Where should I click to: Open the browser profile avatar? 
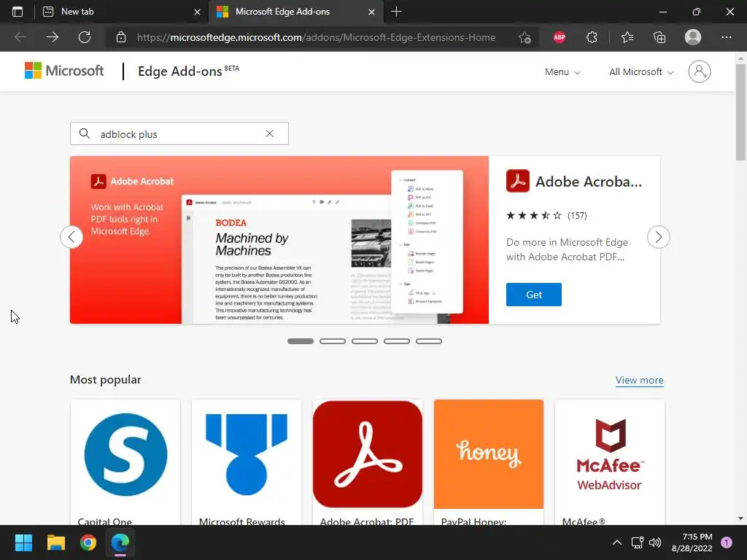click(693, 37)
